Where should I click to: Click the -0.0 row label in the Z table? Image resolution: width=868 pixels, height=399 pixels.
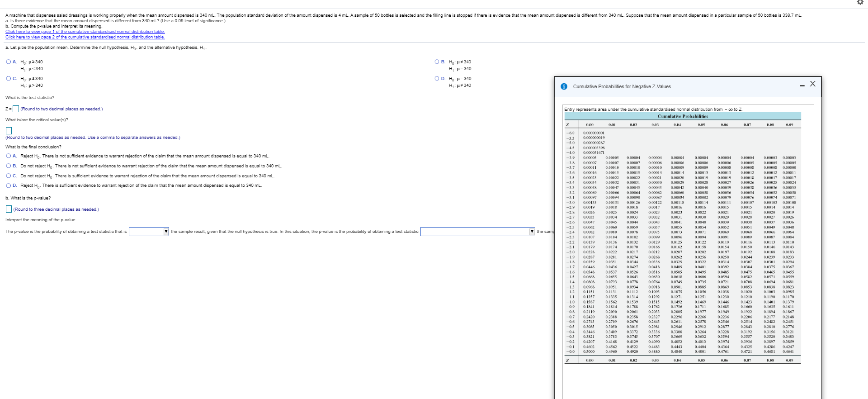tap(571, 351)
